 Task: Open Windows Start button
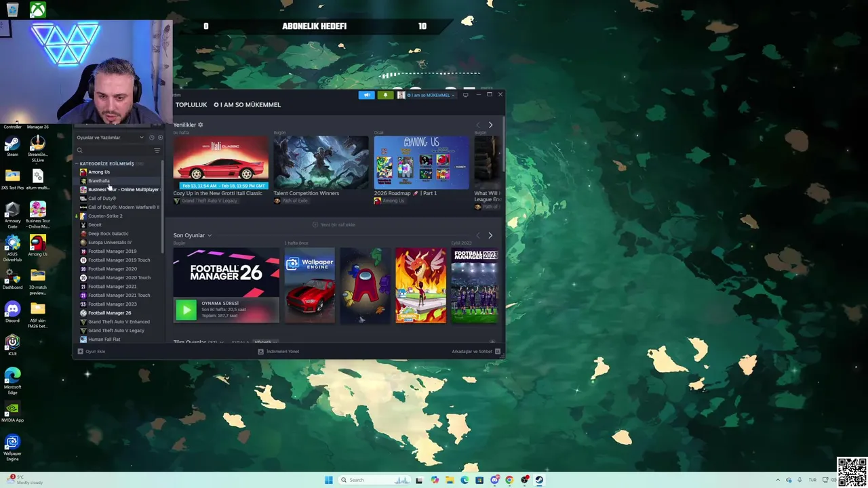328,480
